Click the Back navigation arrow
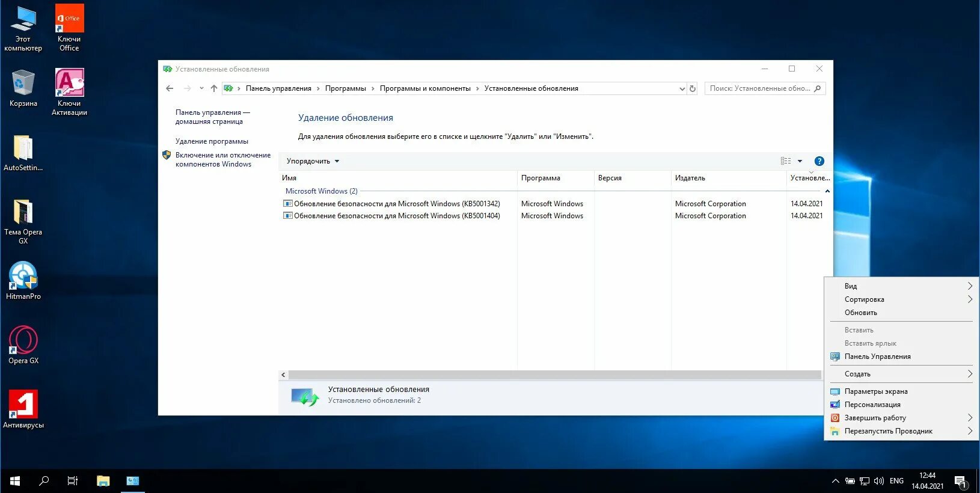 point(170,88)
